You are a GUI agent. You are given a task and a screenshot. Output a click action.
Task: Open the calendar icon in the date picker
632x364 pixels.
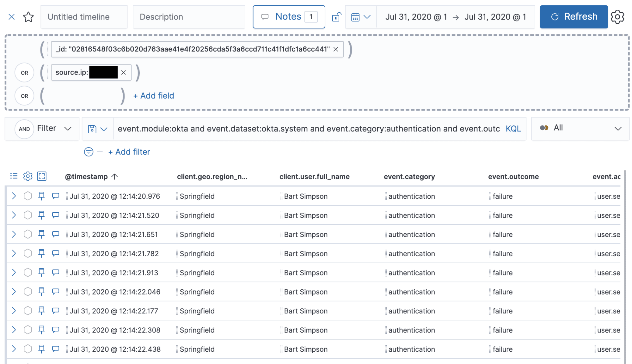click(x=355, y=17)
